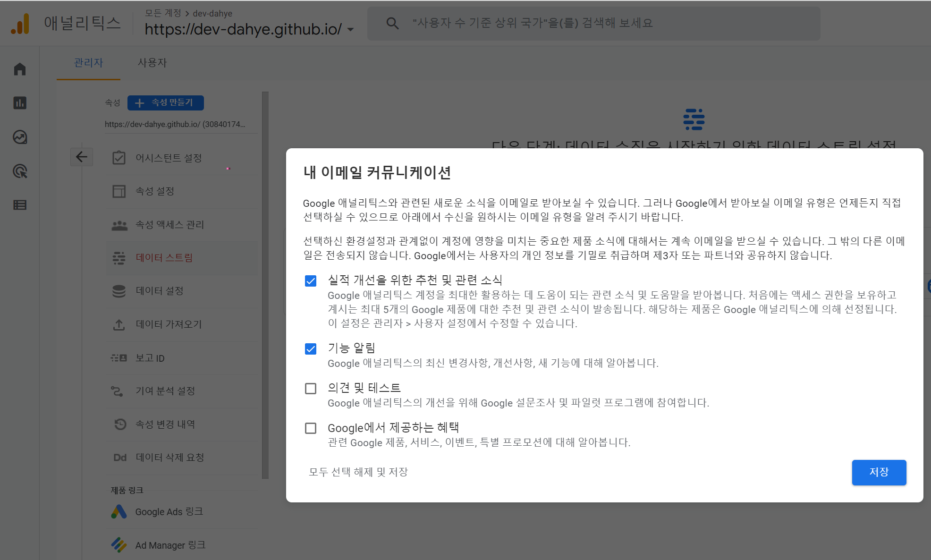Image resolution: width=931 pixels, height=560 pixels.
Task: Open the property selector dropdown arrow
Action: coord(350,30)
